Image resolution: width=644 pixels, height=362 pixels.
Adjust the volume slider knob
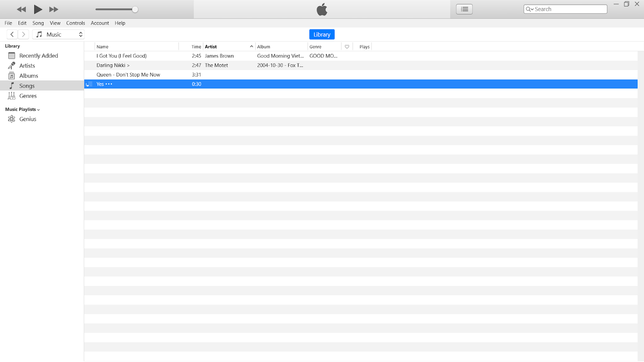point(135,9)
